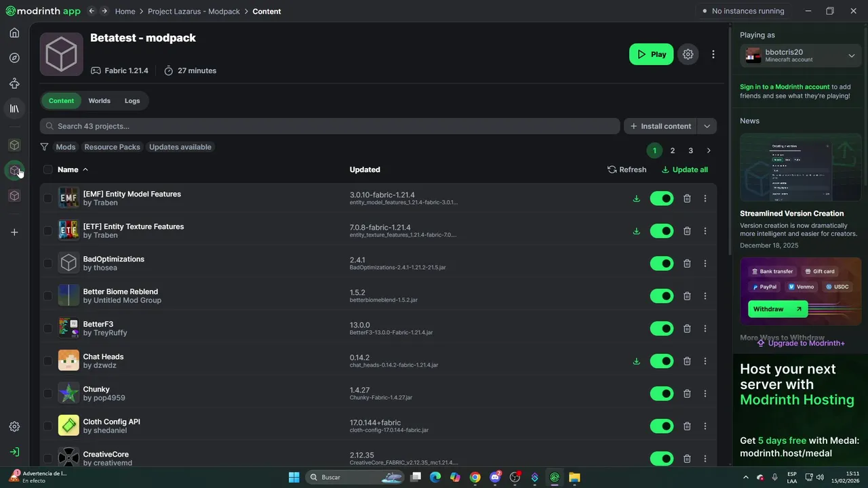The width and height of the screenshot is (868, 488).
Task: Go to next page of content
Action: (709, 150)
